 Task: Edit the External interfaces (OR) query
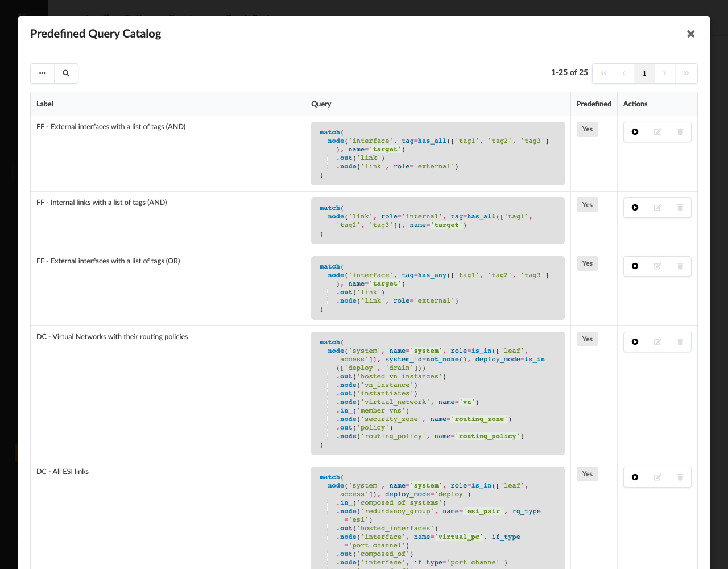pos(657,266)
